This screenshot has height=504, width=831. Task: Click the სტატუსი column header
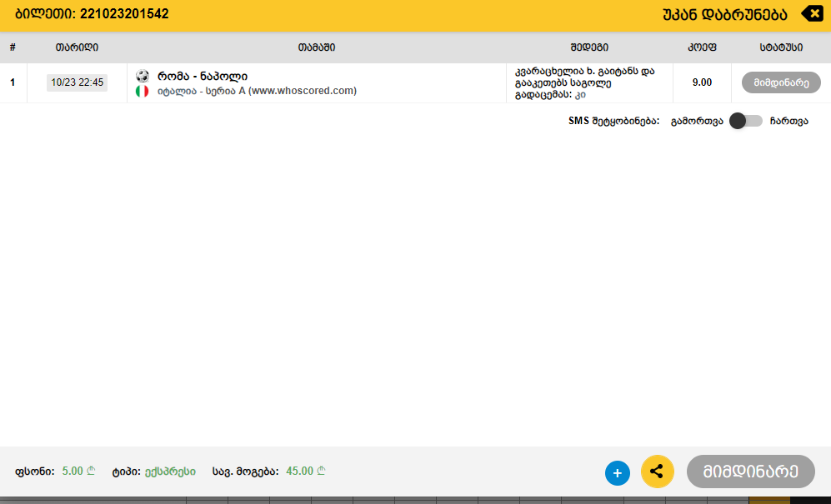tap(781, 47)
